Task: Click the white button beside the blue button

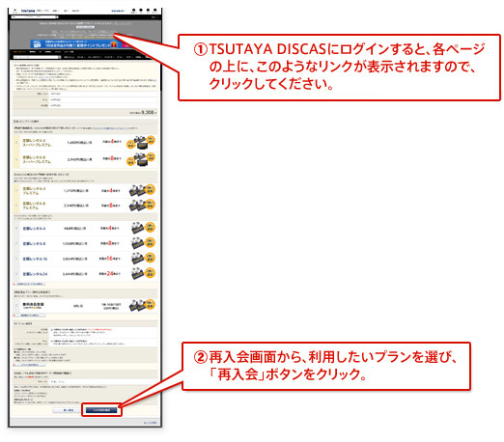Action: coord(68,410)
